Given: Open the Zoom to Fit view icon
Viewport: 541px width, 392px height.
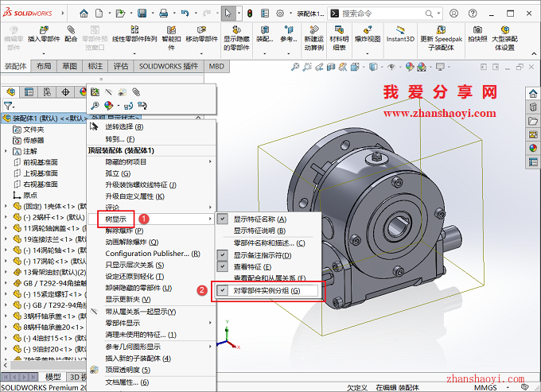Looking at the screenshot, I should point(295,67).
